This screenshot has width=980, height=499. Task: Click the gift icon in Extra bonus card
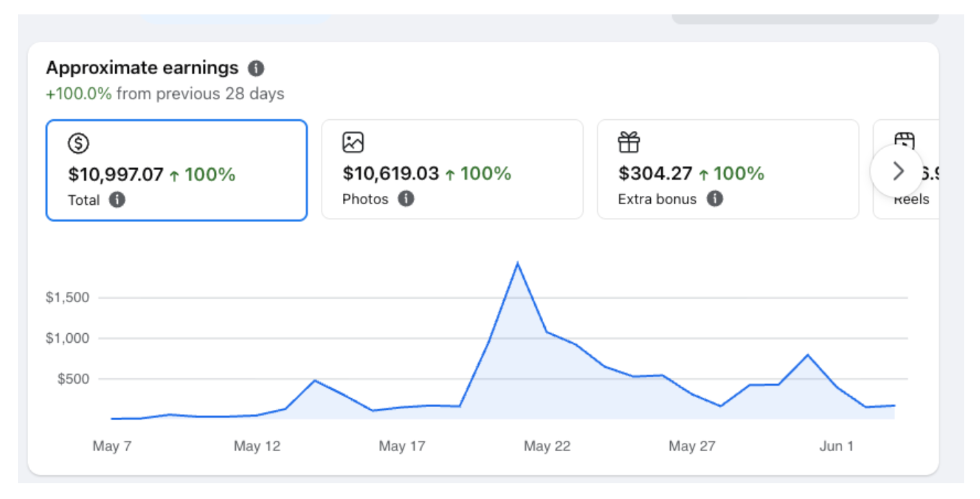click(x=629, y=143)
